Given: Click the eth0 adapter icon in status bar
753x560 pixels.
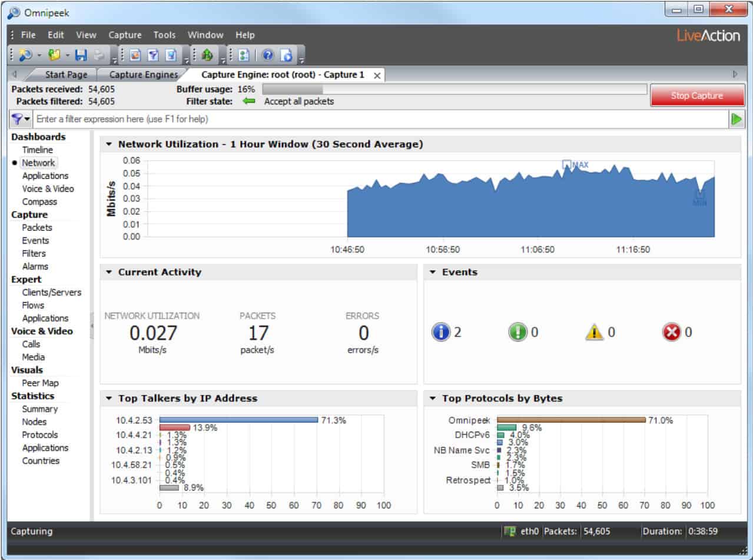Looking at the screenshot, I should pyautogui.click(x=510, y=531).
